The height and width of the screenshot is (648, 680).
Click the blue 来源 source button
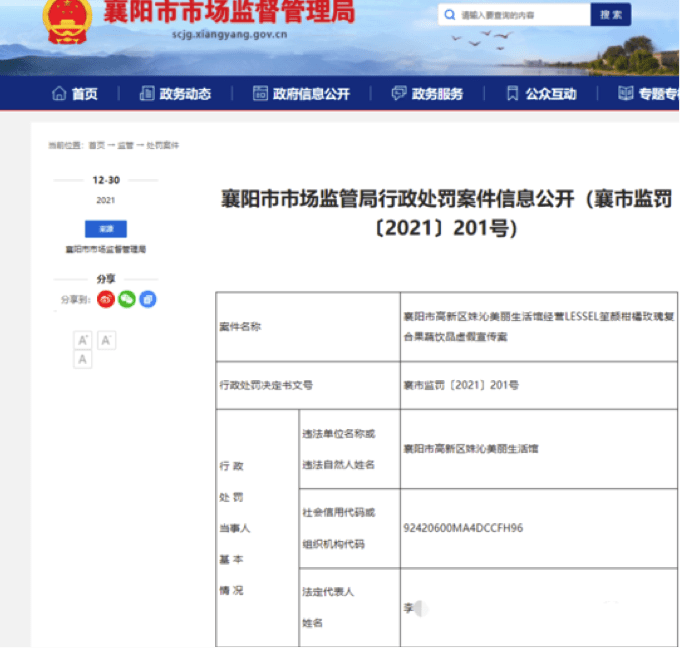tap(105, 229)
